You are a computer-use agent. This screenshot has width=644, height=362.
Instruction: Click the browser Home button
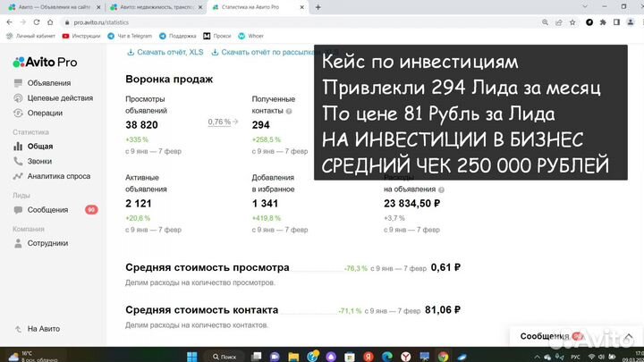50,22
